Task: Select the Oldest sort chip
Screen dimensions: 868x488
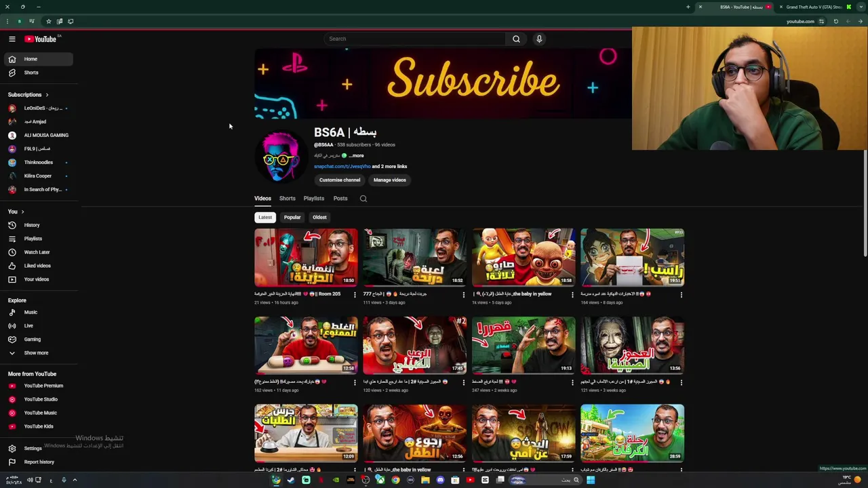Action: point(319,218)
